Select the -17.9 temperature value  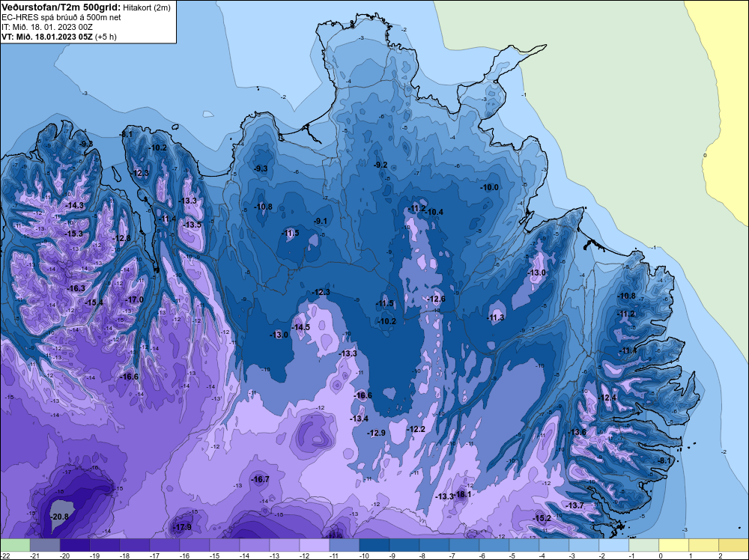[x=183, y=527]
